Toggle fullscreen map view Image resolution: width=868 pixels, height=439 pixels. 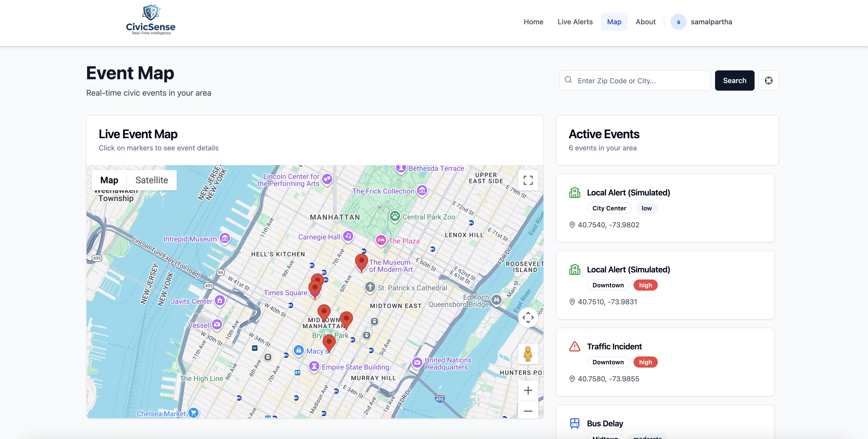coord(528,180)
